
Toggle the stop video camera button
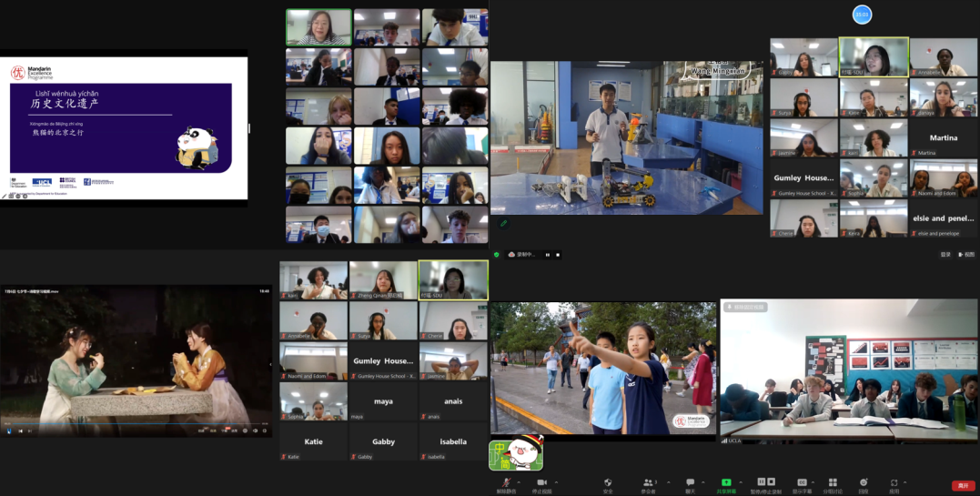(541, 481)
